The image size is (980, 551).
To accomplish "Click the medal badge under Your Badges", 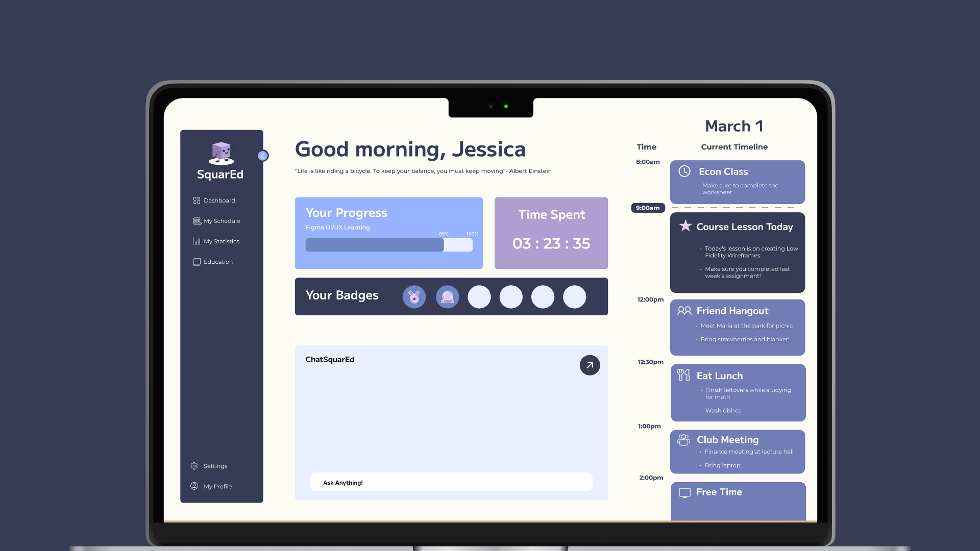I will point(414,297).
